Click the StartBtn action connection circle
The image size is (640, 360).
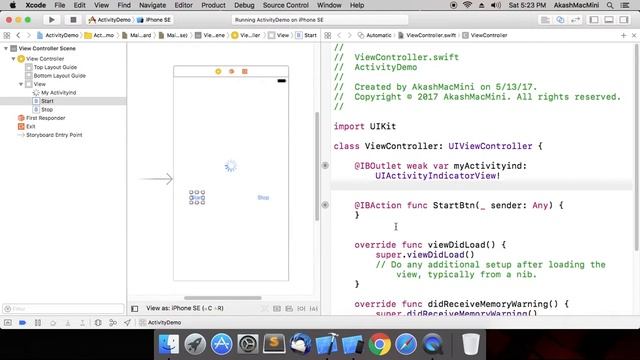[325, 205]
